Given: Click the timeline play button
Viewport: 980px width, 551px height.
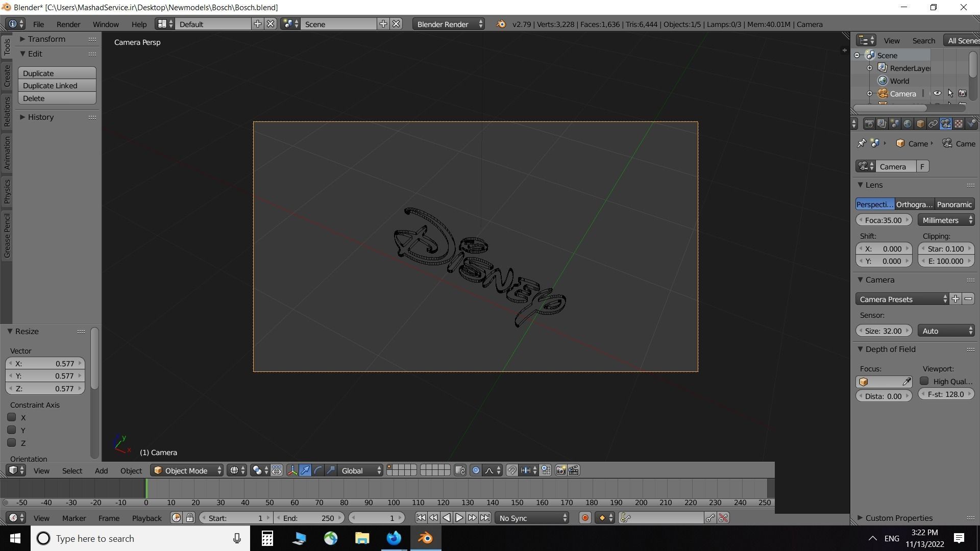Looking at the screenshot, I should [459, 518].
